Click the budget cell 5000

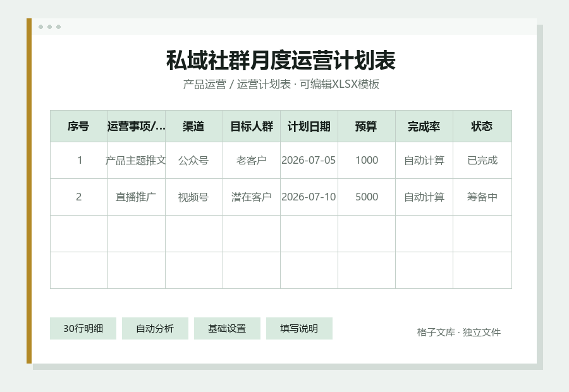tap(367, 197)
